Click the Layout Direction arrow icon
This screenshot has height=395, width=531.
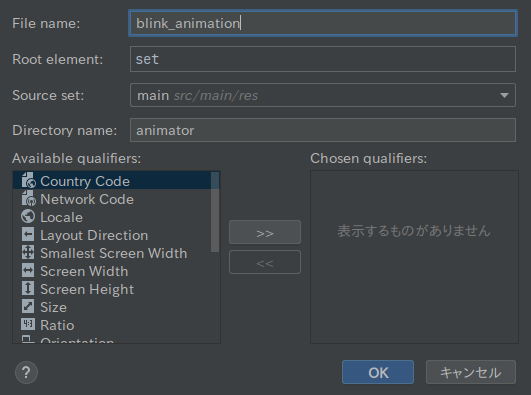point(28,234)
